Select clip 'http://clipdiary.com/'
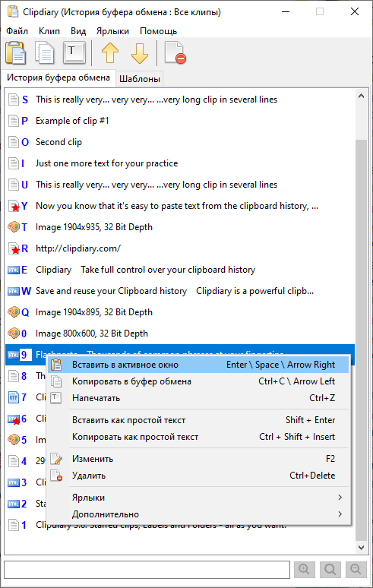This screenshot has height=588, width=373. click(x=180, y=248)
